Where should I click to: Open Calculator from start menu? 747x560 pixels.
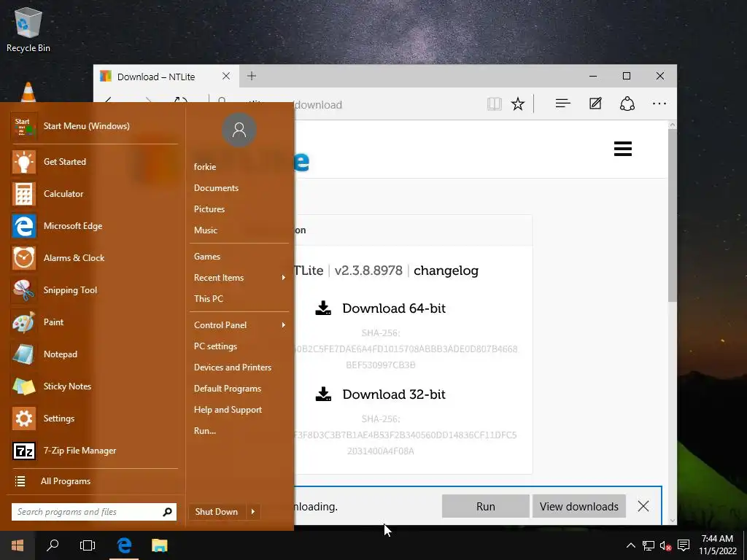point(94,194)
